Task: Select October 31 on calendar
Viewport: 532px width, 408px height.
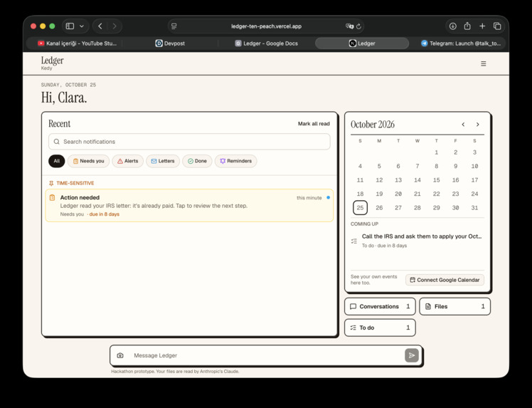Action: [x=474, y=208]
